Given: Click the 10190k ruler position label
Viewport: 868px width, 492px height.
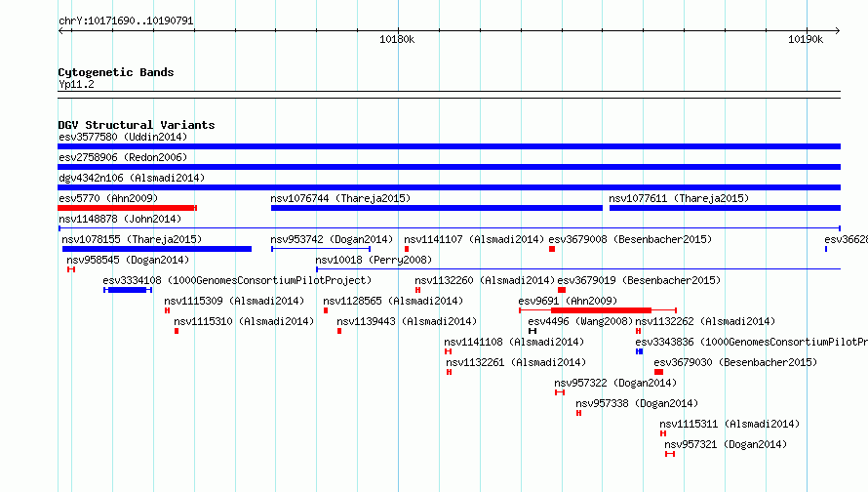Looking at the screenshot, I should point(806,39).
